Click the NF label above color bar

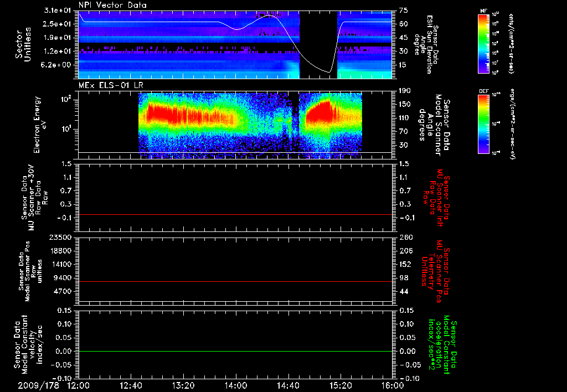(x=484, y=11)
